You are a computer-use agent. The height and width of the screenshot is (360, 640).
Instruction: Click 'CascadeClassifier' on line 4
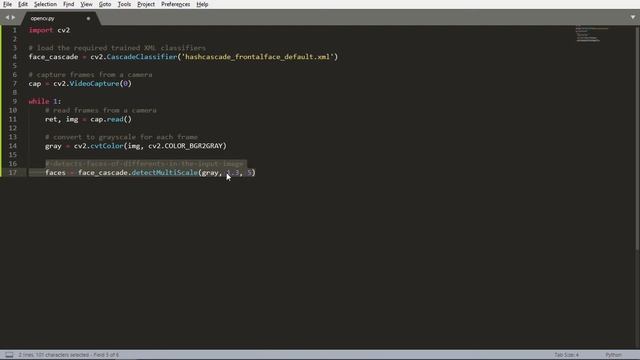click(x=142, y=57)
